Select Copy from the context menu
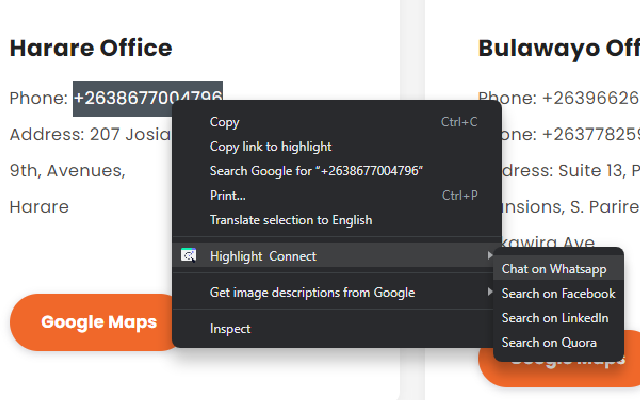 [x=224, y=122]
